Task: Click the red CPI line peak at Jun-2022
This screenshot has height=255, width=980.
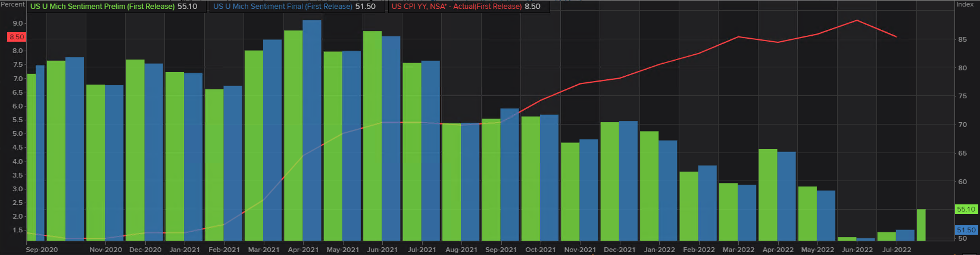Action: tap(857, 20)
